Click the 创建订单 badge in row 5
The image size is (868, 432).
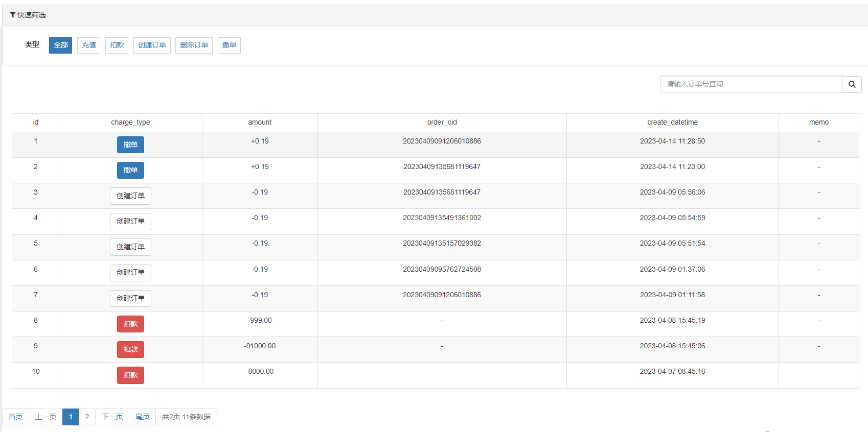130,247
